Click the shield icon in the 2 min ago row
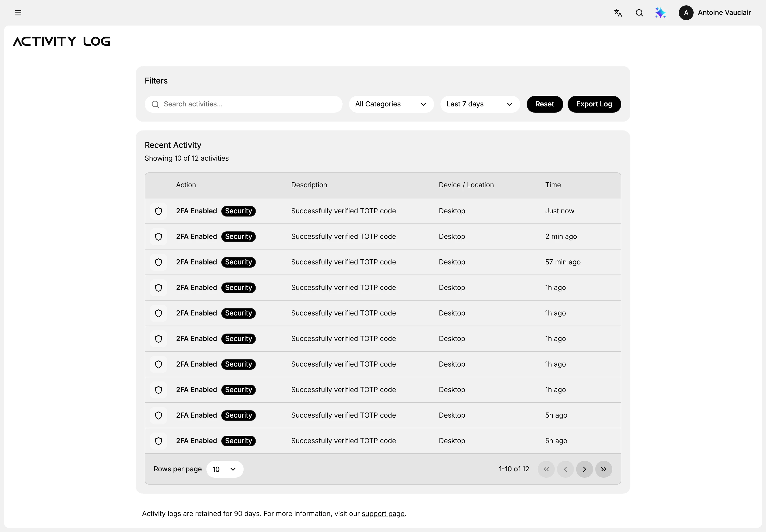Image resolution: width=766 pixels, height=532 pixels. click(158, 237)
